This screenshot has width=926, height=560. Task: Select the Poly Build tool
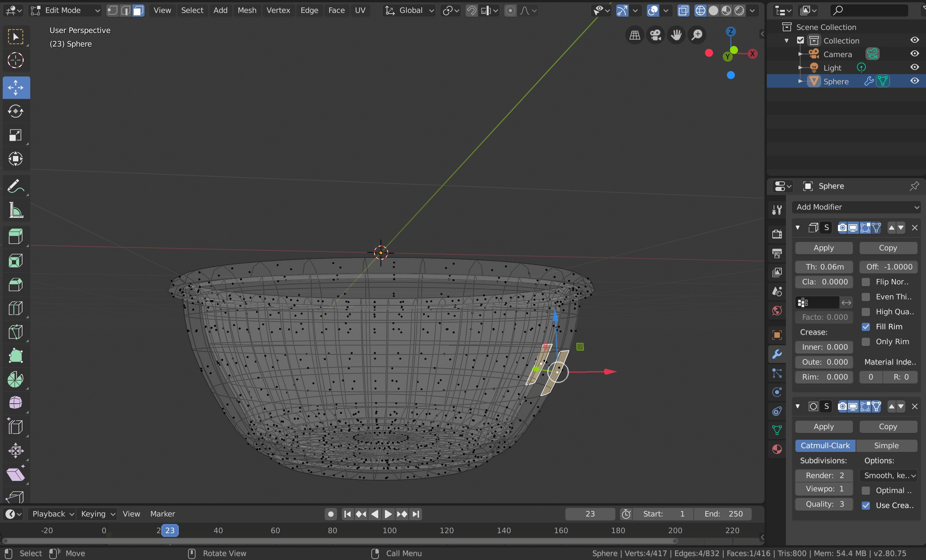click(15, 355)
